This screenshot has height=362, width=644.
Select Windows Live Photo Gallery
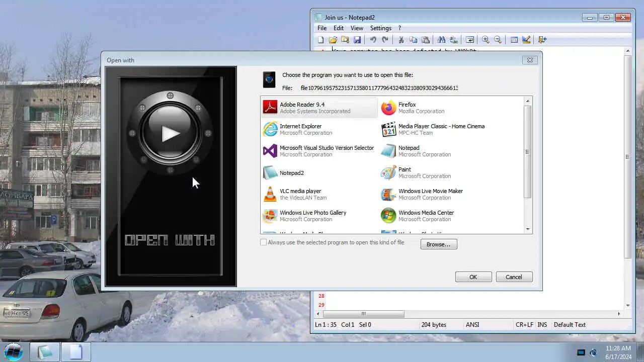click(x=319, y=216)
